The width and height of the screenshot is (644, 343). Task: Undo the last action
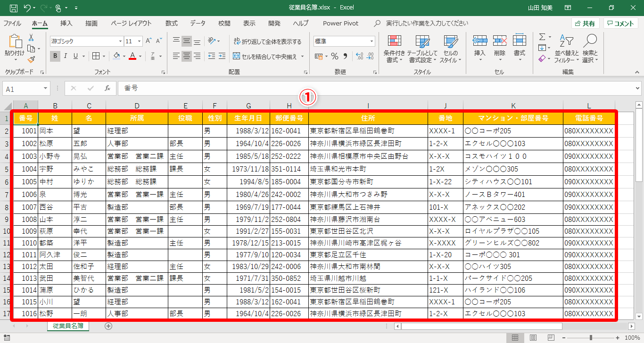pos(27,8)
